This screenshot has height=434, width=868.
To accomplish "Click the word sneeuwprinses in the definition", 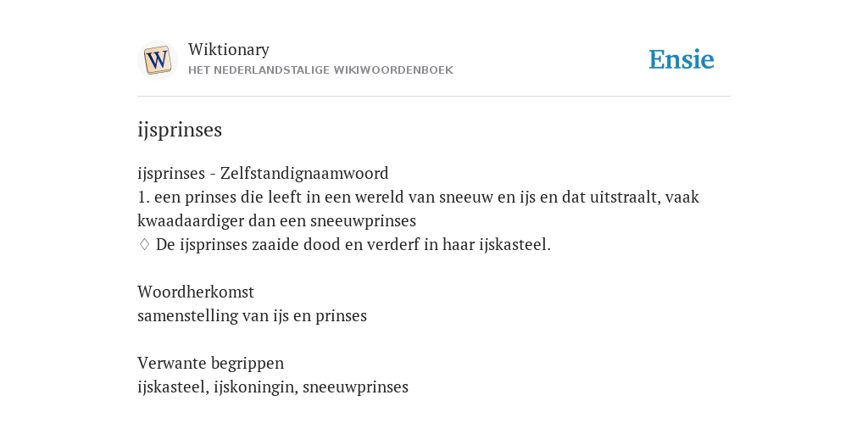I will [363, 221].
